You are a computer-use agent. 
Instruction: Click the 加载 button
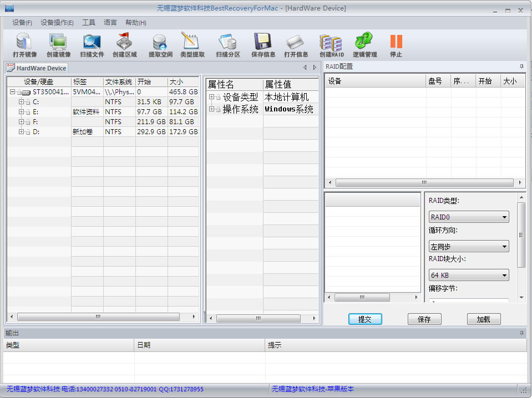tap(483, 319)
